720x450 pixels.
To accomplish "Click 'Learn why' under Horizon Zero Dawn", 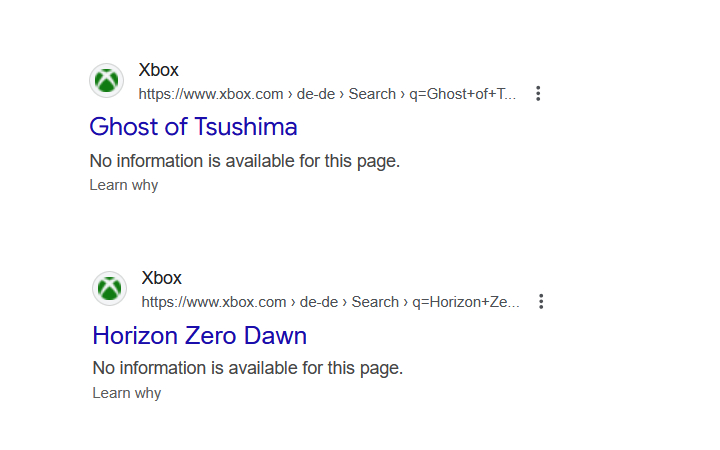I will point(126,393).
